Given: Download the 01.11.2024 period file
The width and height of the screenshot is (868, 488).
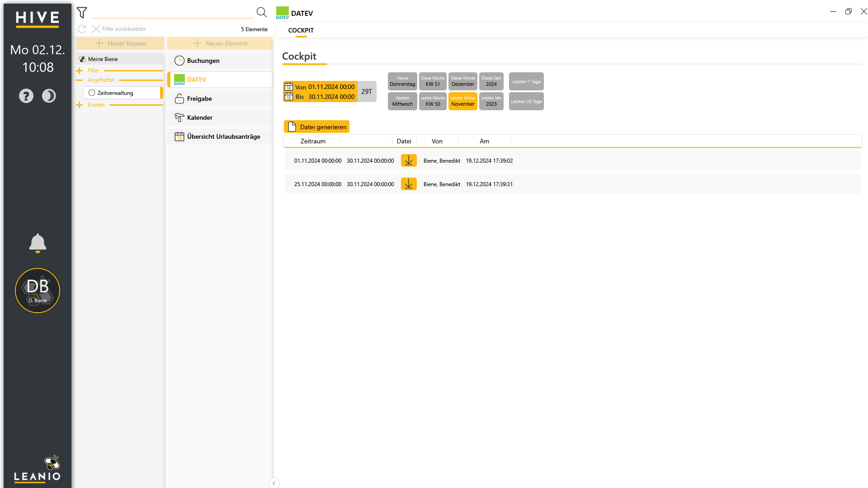Looking at the screenshot, I should 409,160.
